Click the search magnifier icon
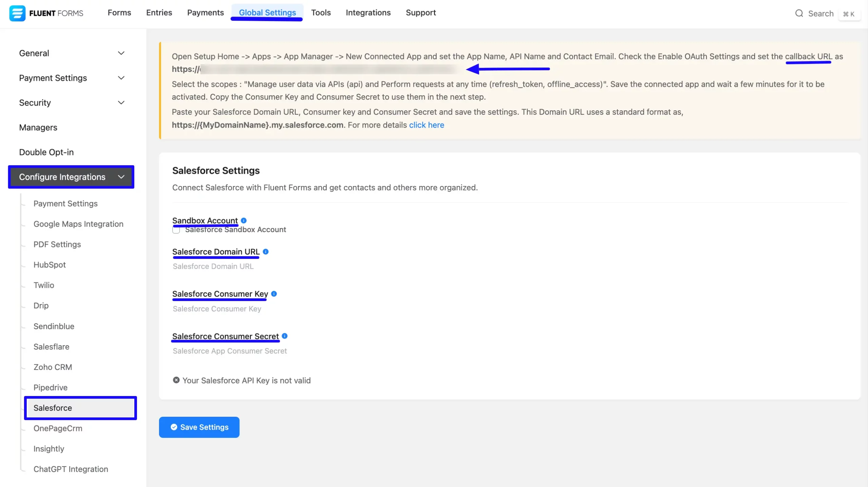Image resolution: width=868 pixels, height=487 pixels. pyautogui.click(x=799, y=14)
